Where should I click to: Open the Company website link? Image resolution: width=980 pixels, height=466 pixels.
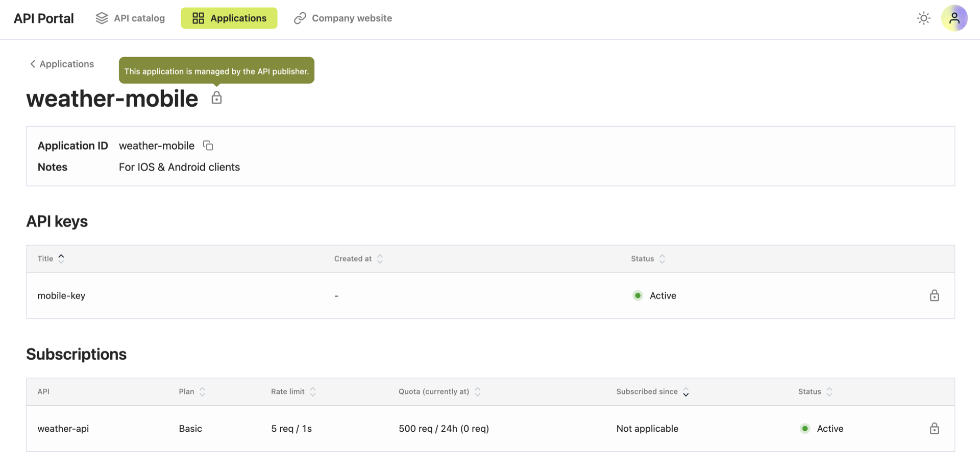[x=343, y=18]
